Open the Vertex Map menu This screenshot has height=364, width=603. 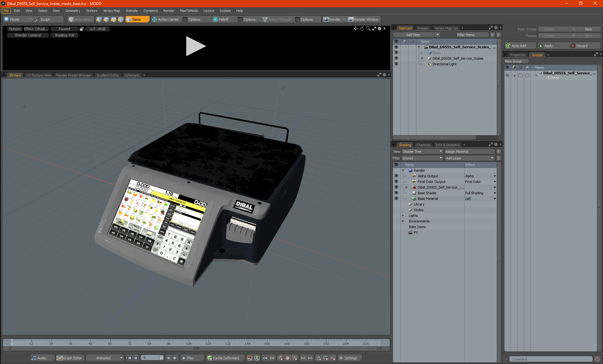pyautogui.click(x=111, y=11)
